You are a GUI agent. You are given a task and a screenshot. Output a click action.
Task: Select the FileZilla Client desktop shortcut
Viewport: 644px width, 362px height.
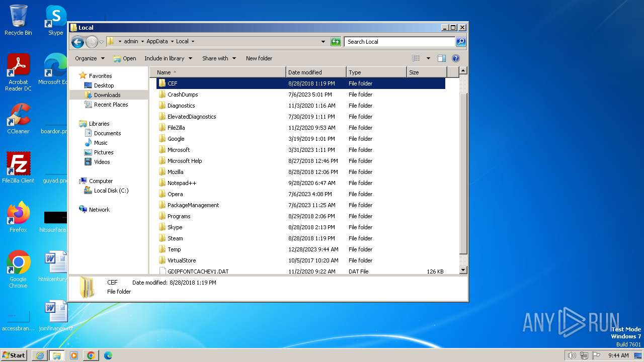18,167
